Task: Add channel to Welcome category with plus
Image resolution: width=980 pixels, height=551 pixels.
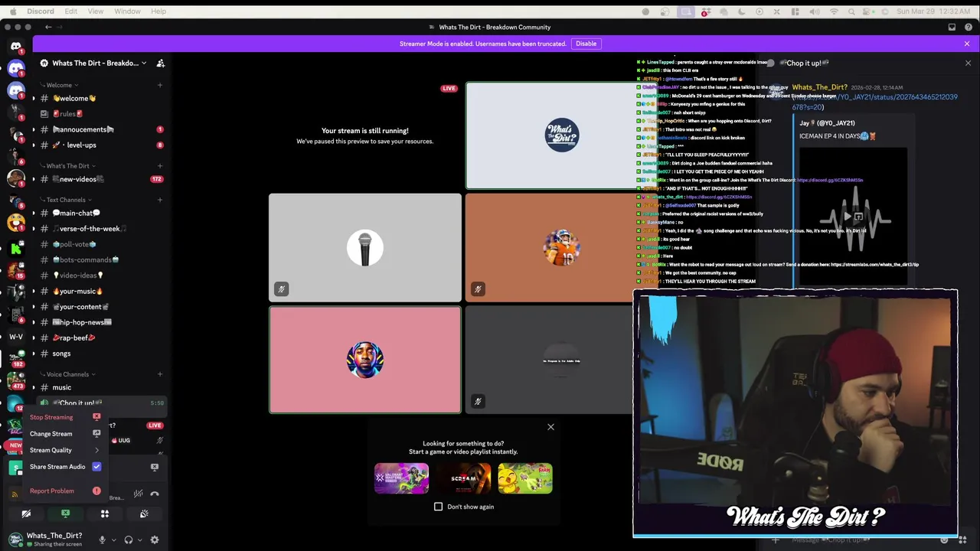Action: coord(160,85)
